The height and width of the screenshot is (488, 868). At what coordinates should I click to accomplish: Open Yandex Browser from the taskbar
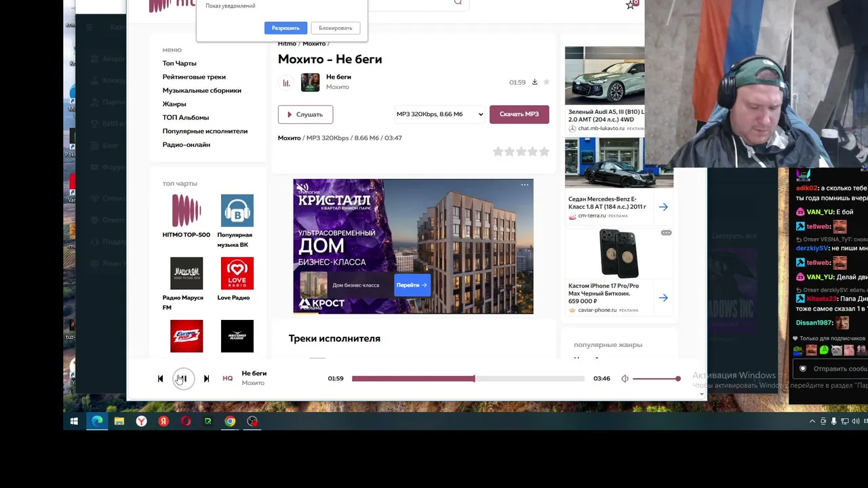click(141, 422)
